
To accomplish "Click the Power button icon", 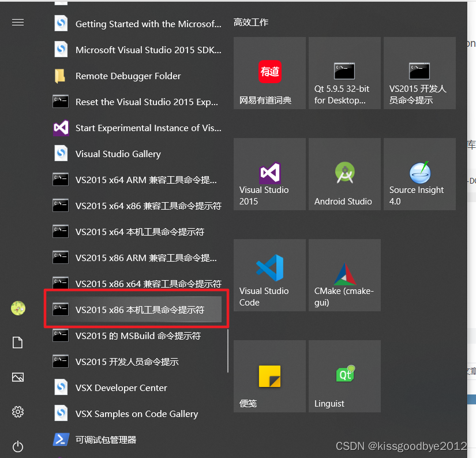I will click(18, 446).
